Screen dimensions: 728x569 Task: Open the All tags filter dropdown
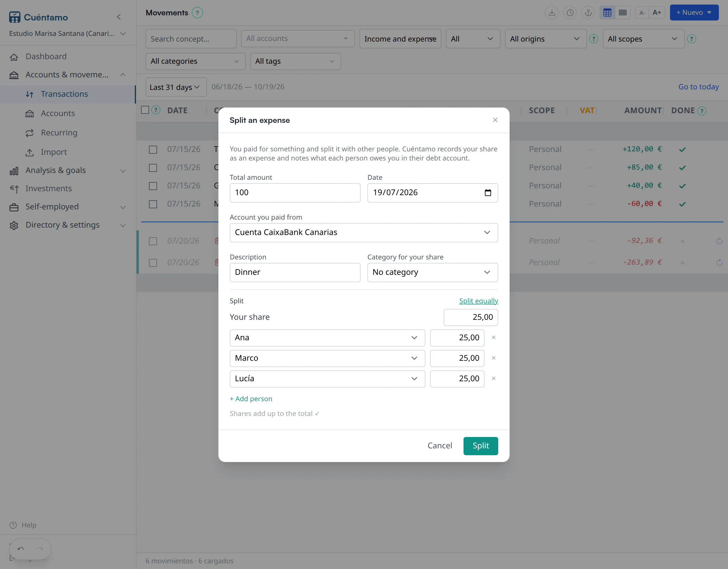(295, 61)
